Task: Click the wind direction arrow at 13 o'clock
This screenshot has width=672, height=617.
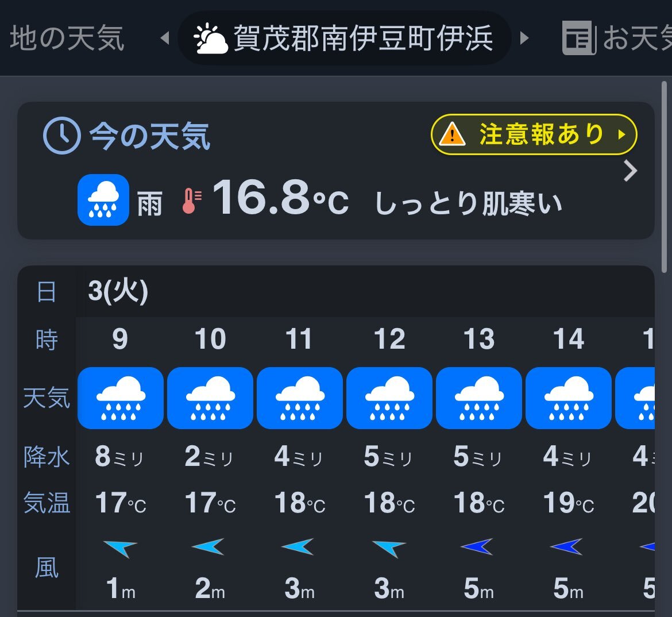Action: (x=477, y=547)
